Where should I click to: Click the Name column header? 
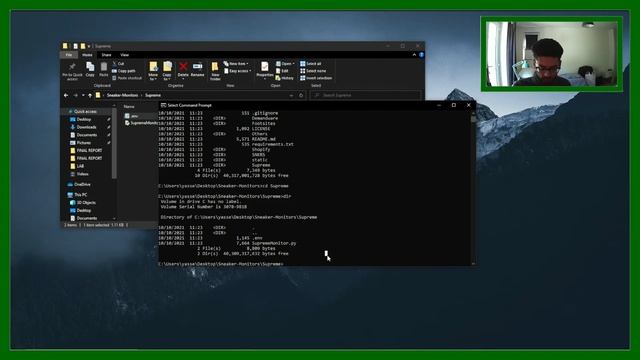tap(129, 107)
